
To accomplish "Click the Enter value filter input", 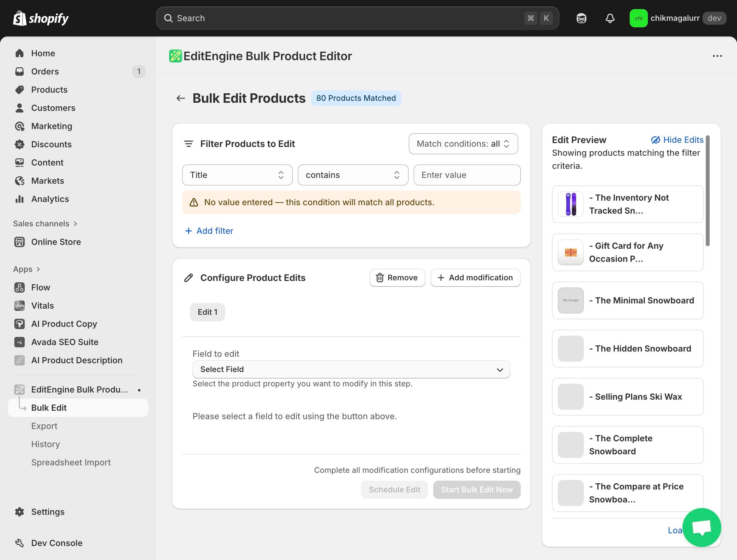I will (467, 175).
